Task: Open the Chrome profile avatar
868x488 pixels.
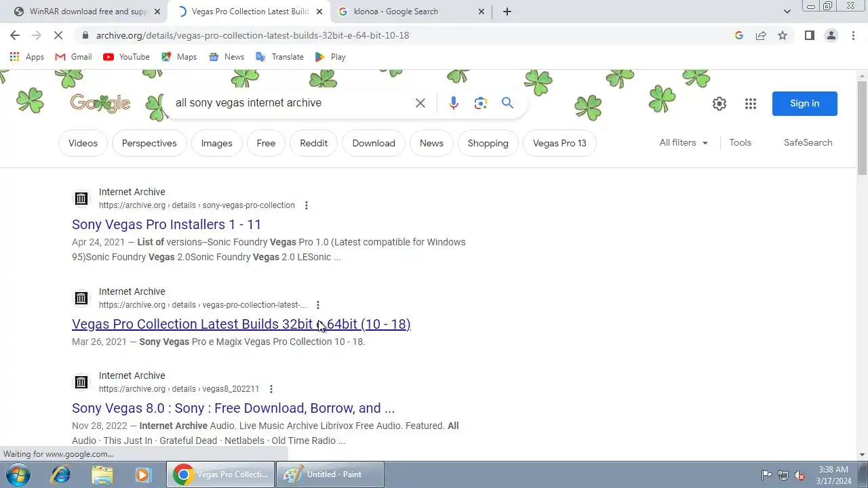Action: (831, 35)
